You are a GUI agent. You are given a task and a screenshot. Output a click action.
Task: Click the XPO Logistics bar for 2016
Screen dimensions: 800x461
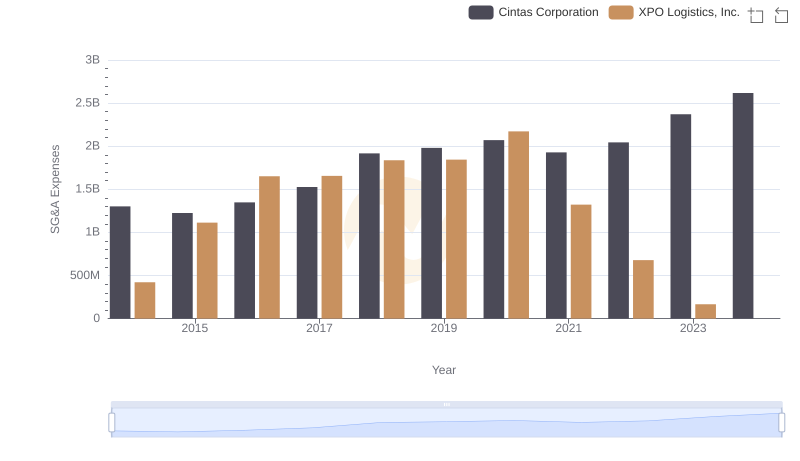tap(269, 247)
